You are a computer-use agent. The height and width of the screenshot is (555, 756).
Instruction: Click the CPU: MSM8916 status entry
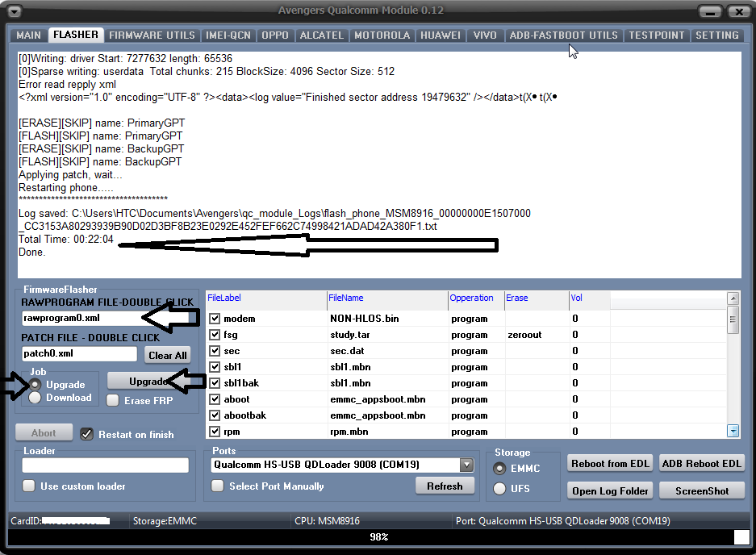[327, 521]
